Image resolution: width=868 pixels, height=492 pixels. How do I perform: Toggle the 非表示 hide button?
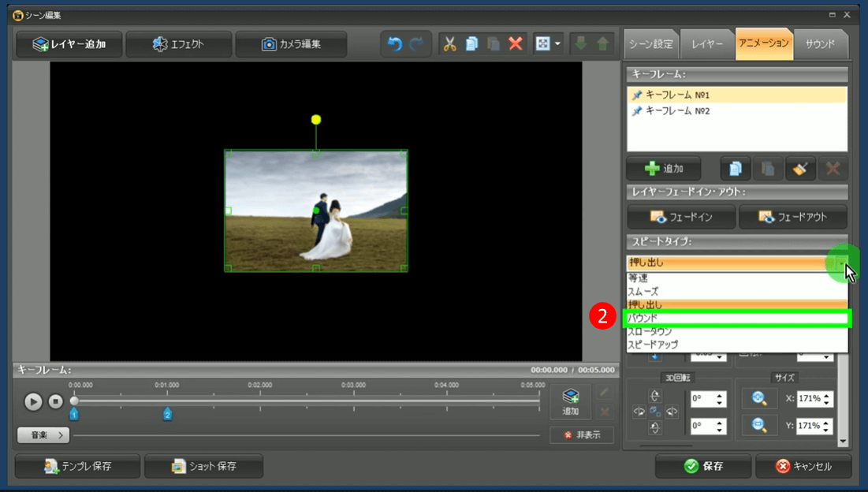click(581, 435)
